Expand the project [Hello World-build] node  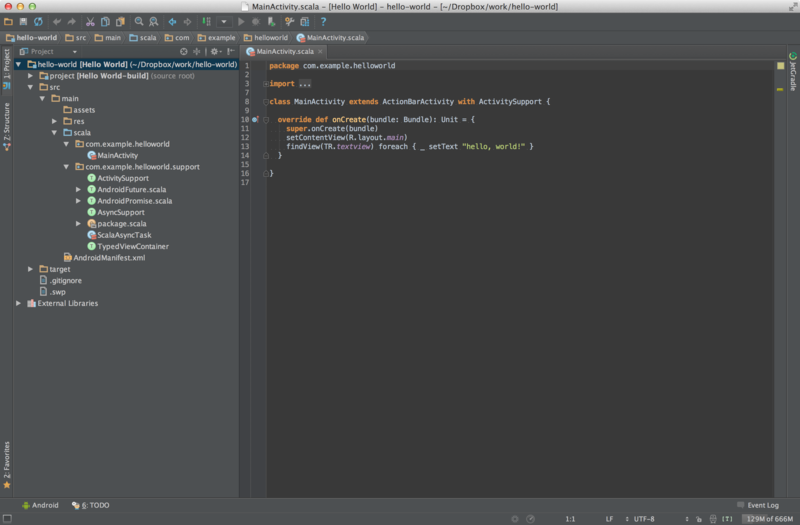30,76
